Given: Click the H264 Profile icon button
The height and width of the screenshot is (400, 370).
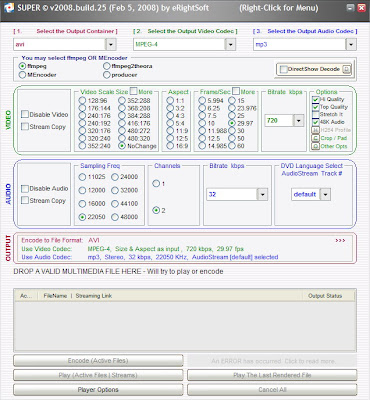Looking at the screenshot, I should [315, 130].
